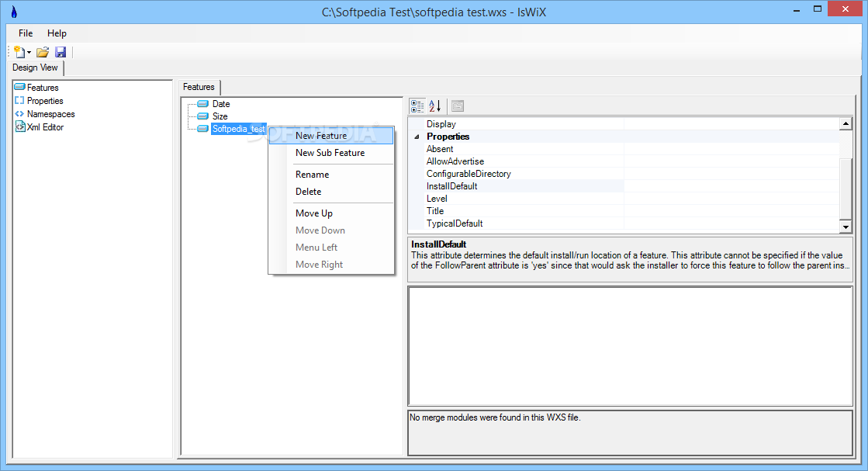Click the IsWiX flame application icon
868x471 pixels.
14,12
